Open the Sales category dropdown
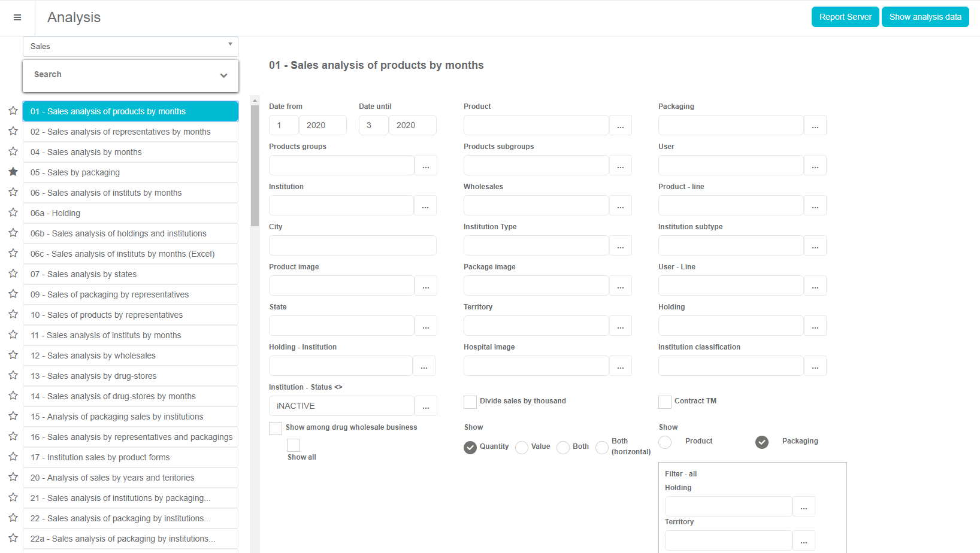980x553 pixels. (x=131, y=47)
